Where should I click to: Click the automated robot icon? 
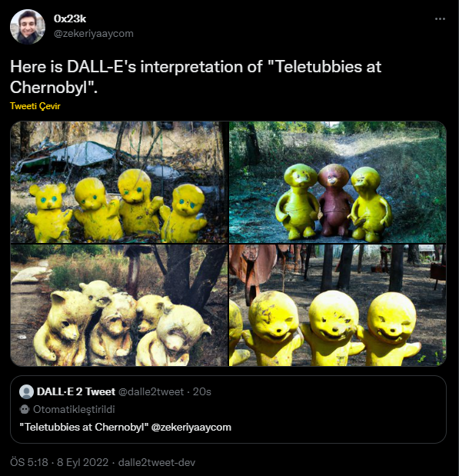[25, 410]
